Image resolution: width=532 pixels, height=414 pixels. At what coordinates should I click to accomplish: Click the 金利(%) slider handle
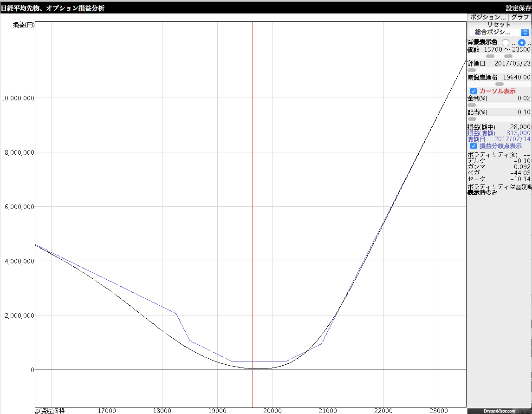[472, 105]
